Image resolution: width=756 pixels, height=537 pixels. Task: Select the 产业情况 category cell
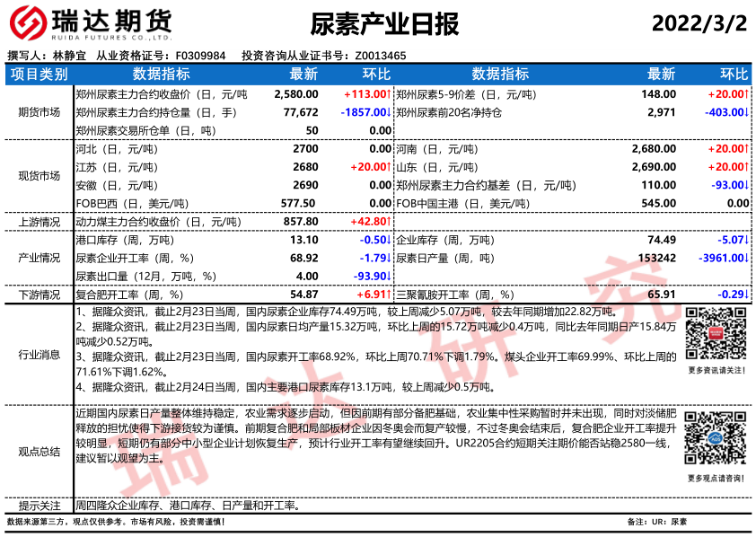(x=39, y=259)
